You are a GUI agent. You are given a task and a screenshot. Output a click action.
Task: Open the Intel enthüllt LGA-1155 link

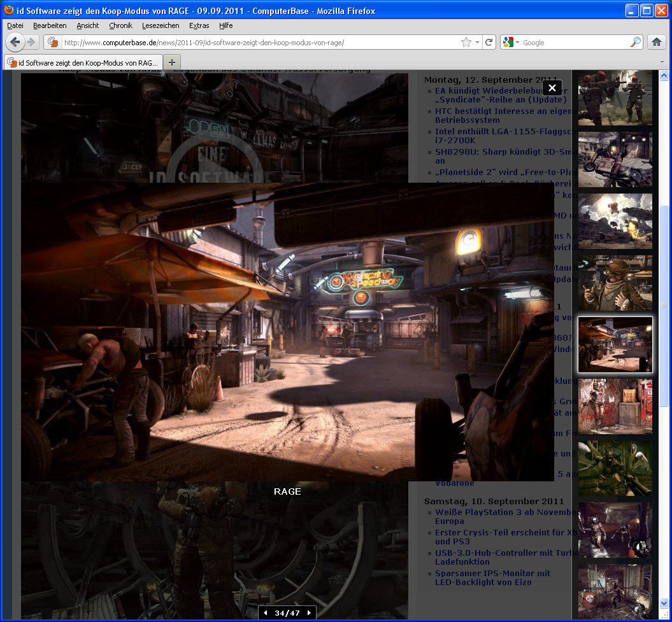click(504, 136)
